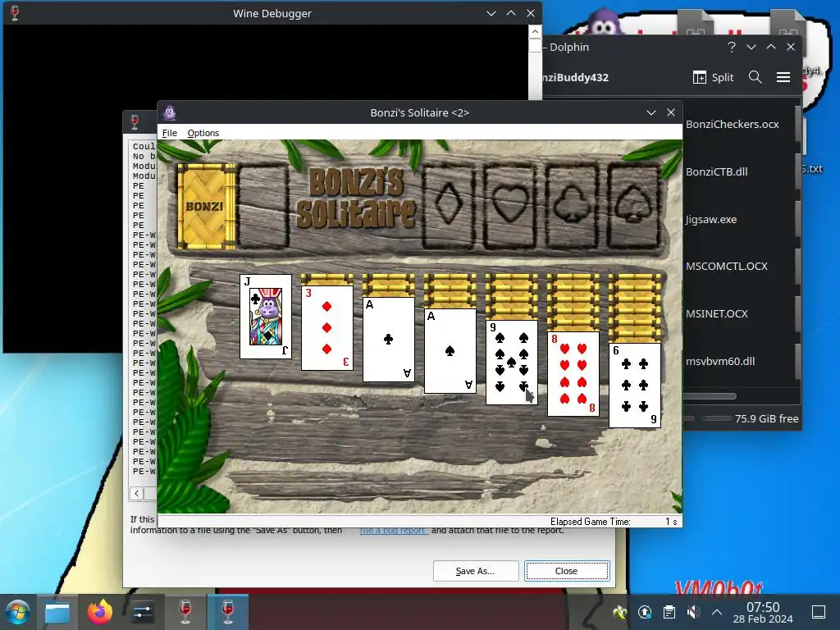Select BonziCTB.dll in Dolphin
Image resolution: width=840 pixels, height=630 pixels.
tap(716, 171)
